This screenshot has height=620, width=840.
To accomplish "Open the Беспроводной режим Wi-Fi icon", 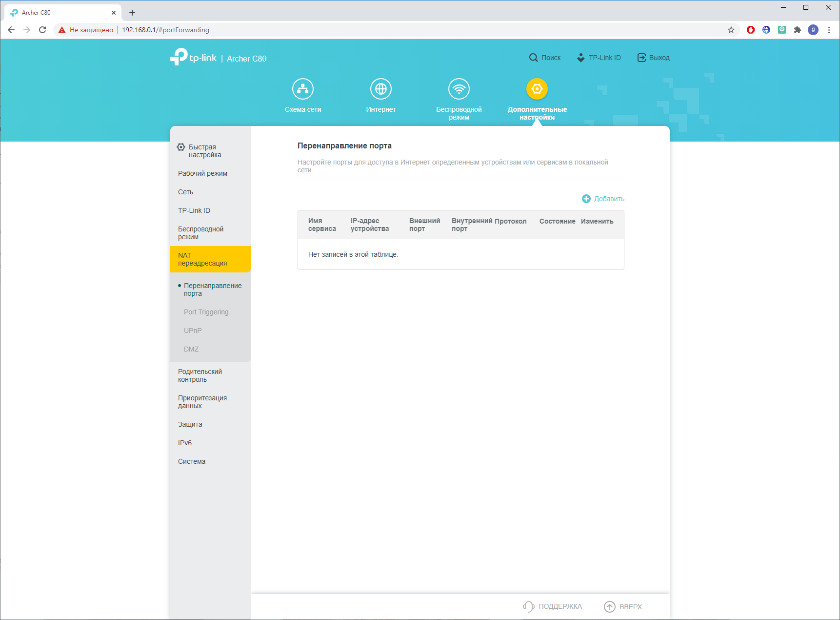I will (x=459, y=89).
